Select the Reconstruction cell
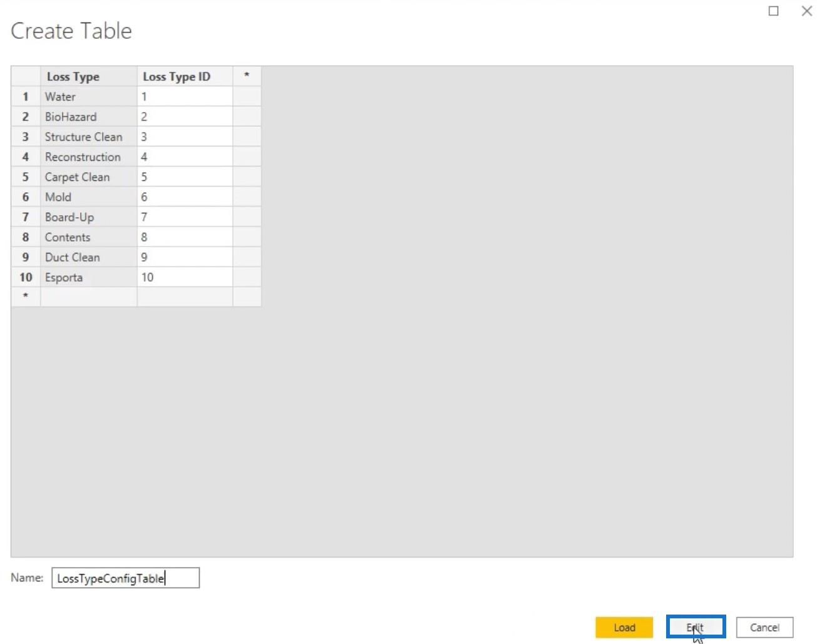The height and width of the screenshot is (644, 817). [x=89, y=156]
